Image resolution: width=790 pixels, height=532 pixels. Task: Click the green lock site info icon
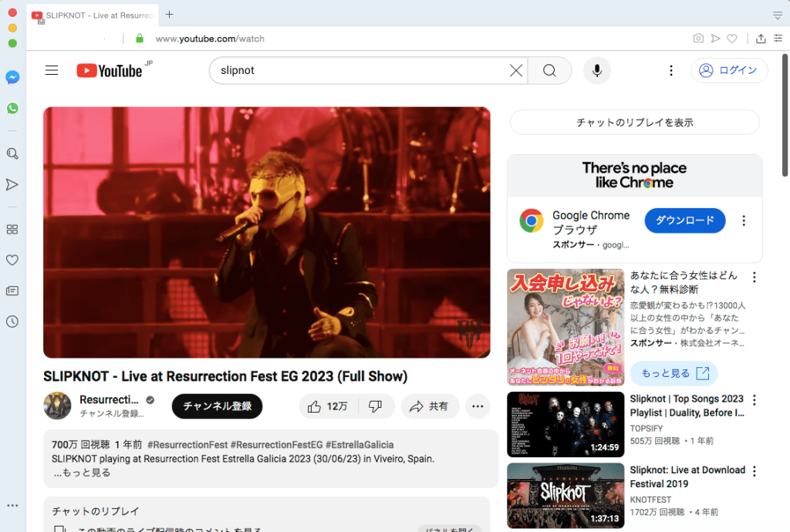[x=140, y=39]
